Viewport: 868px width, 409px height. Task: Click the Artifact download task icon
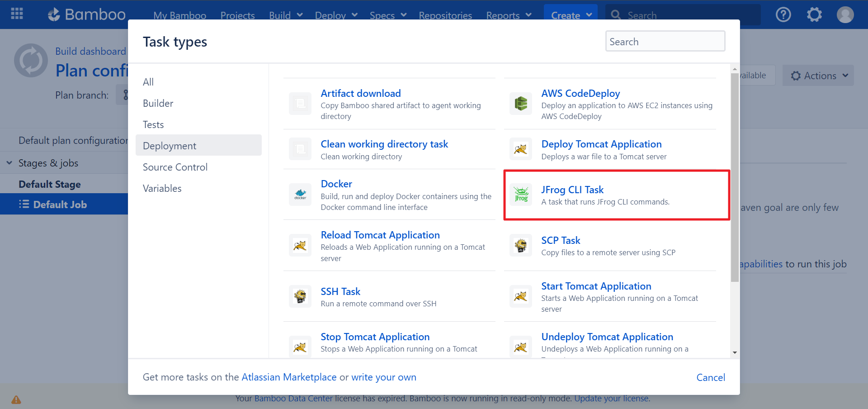click(300, 104)
